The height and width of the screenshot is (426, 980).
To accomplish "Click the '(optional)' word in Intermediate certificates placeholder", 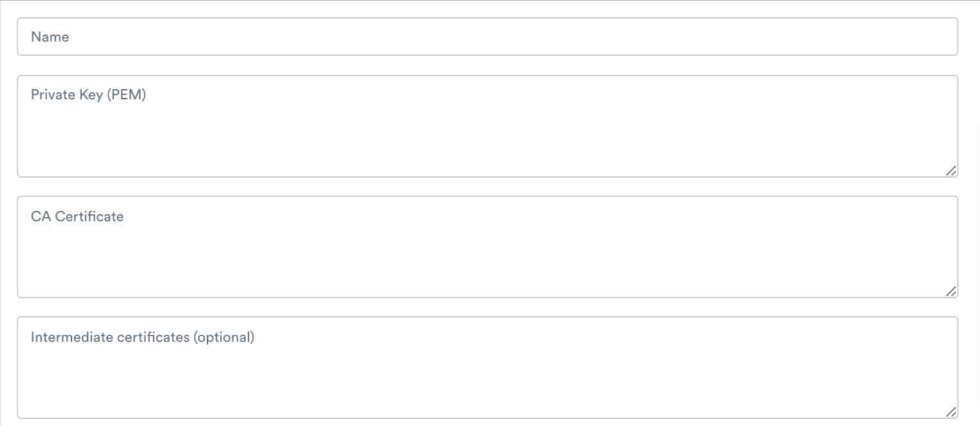I will 224,337.
